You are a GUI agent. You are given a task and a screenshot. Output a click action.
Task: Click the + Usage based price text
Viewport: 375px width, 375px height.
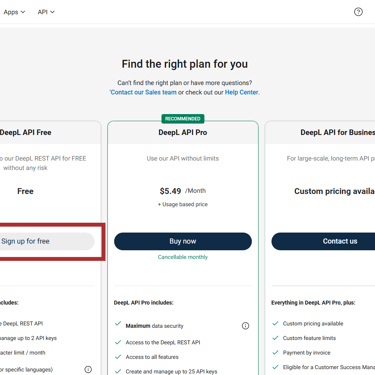[183, 204]
